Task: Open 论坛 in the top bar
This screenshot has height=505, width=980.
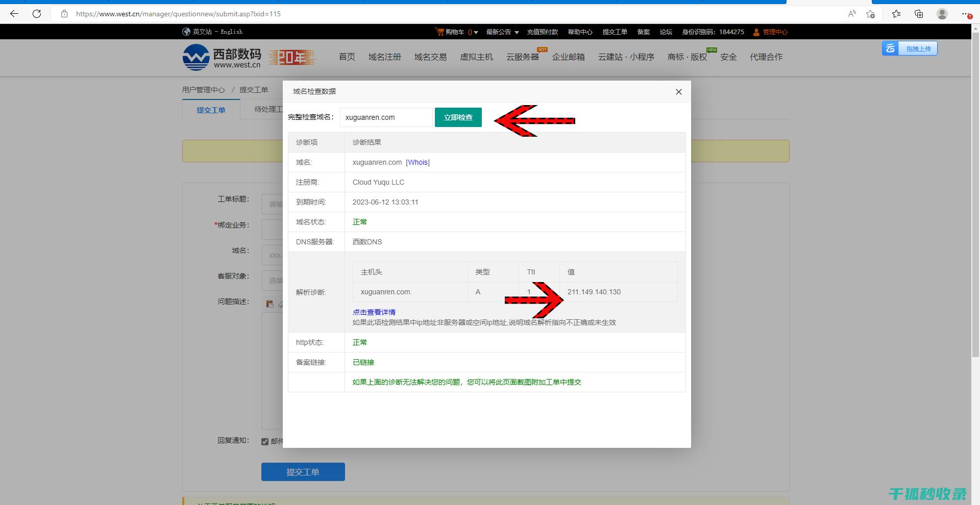Action: 666,32
